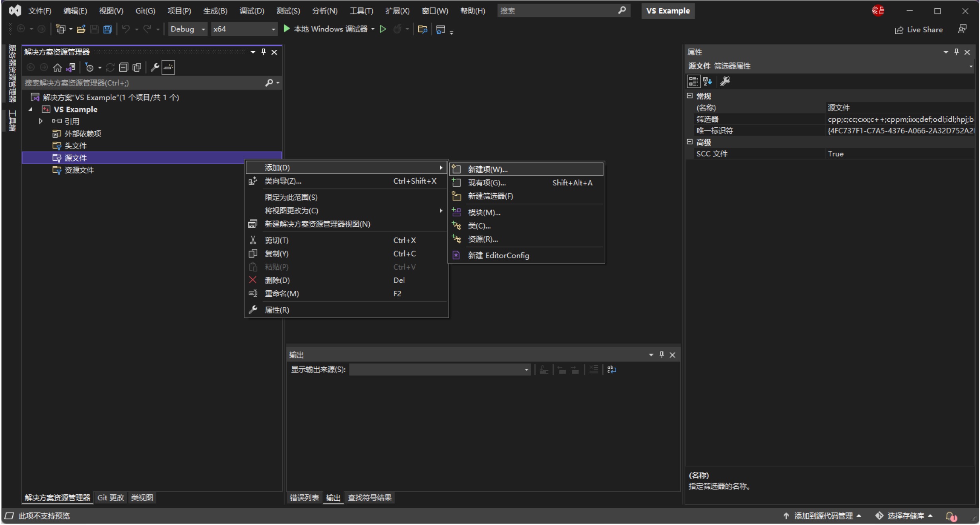Screen dimensions: 980x525
Task: Choose 删除(D) from the context menu
Action: pos(346,280)
